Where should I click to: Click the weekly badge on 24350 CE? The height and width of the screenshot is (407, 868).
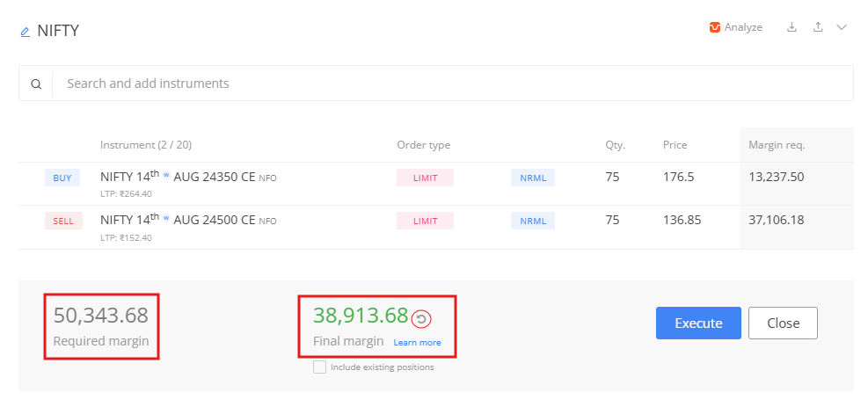click(166, 176)
